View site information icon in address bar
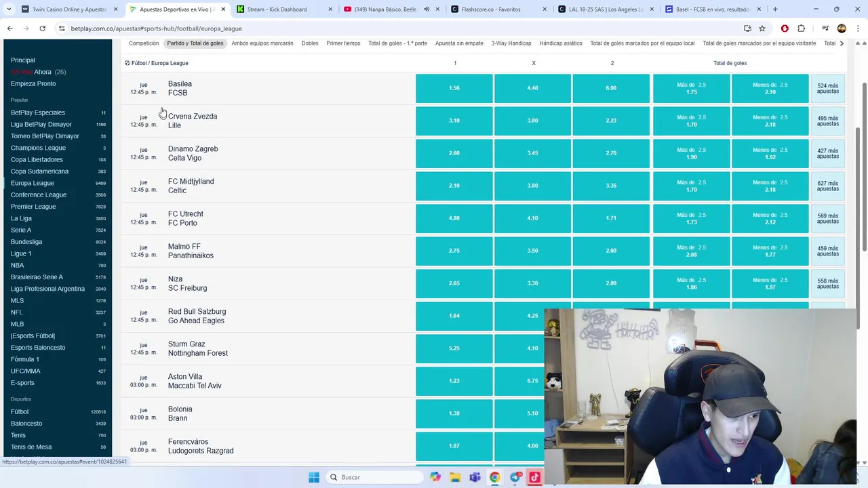 click(62, 28)
